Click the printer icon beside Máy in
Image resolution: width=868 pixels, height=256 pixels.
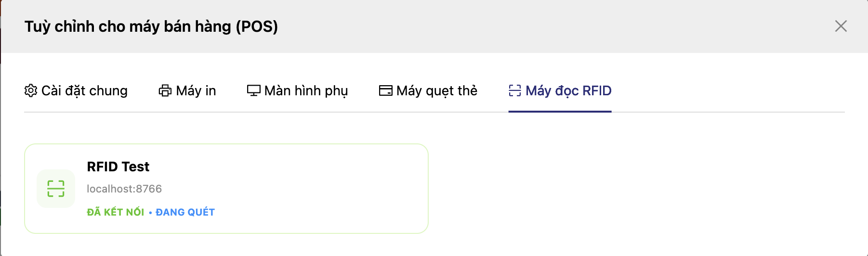(x=165, y=90)
